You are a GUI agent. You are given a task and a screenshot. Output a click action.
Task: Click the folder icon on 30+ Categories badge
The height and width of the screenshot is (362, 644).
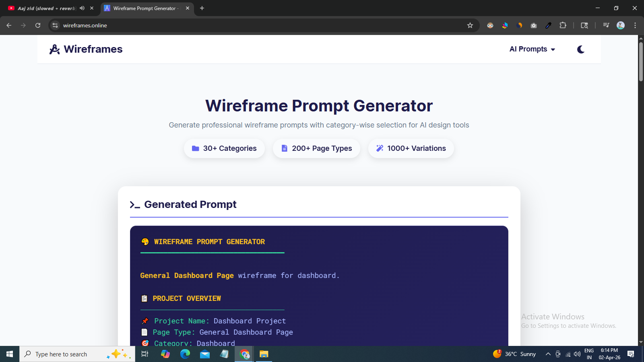click(196, 148)
